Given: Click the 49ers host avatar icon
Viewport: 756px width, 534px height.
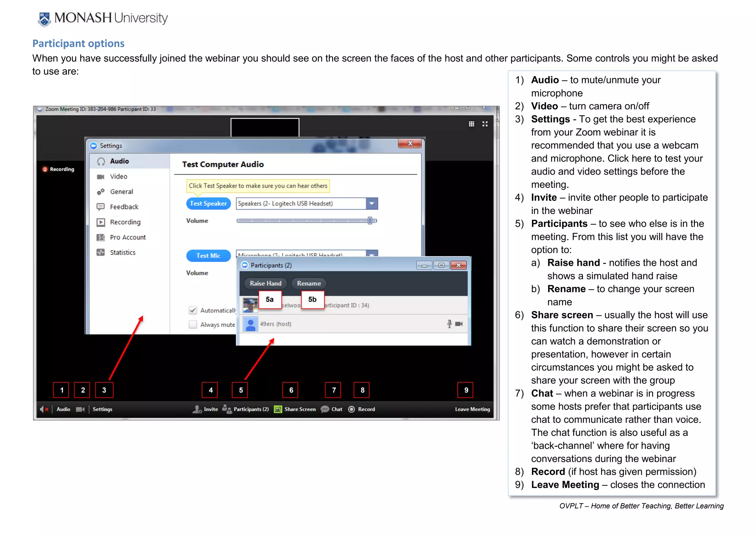Looking at the screenshot, I should point(250,324).
